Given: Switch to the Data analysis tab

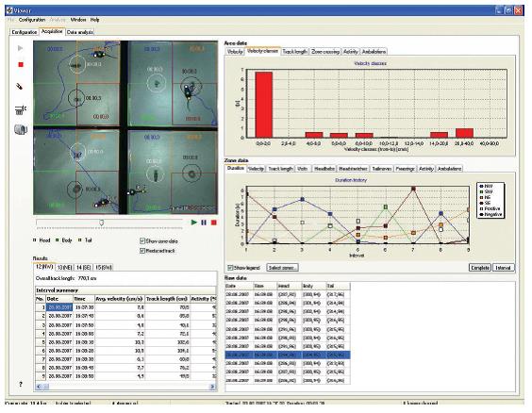Looking at the screenshot, I should click(x=80, y=32).
